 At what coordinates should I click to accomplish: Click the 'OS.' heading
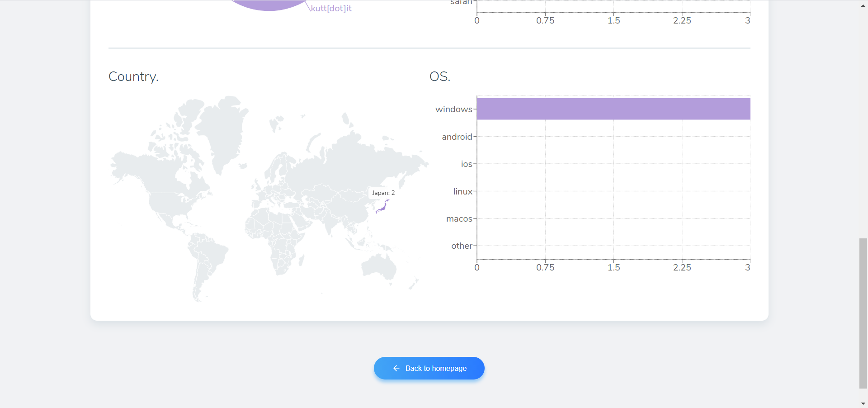pos(440,76)
